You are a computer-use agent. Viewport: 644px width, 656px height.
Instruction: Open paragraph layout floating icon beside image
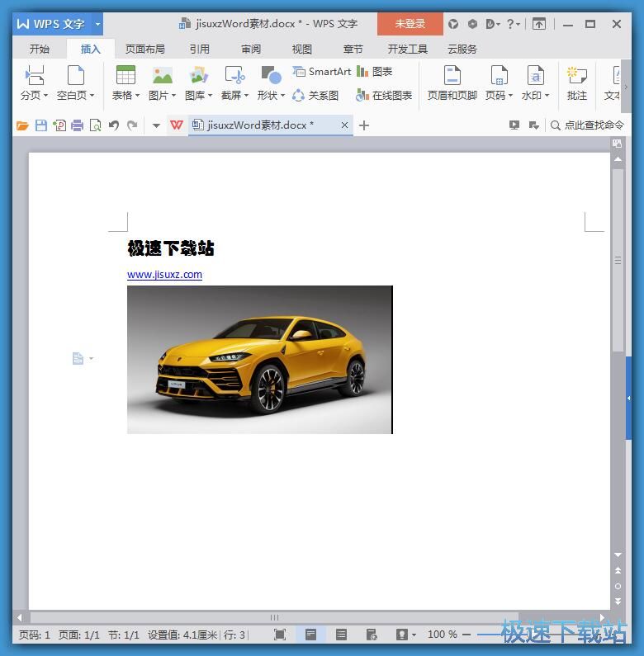click(78, 359)
